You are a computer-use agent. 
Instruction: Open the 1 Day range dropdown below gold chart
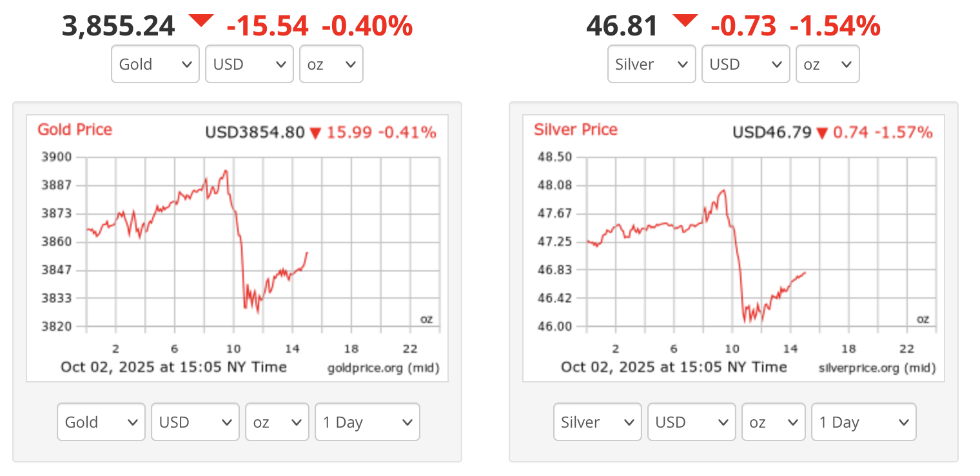point(367,422)
